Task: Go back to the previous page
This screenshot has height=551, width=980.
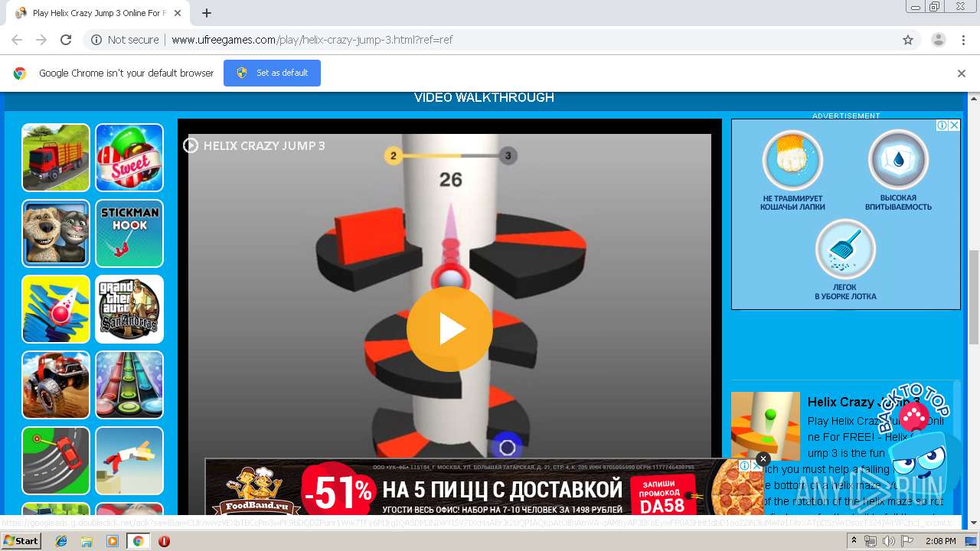Action: [17, 40]
